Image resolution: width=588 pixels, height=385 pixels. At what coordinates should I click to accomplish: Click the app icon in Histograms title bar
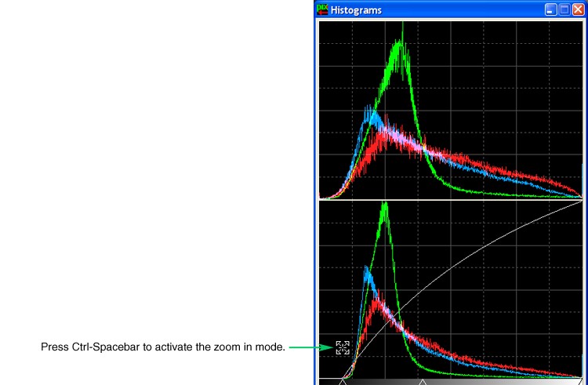(322, 9)
